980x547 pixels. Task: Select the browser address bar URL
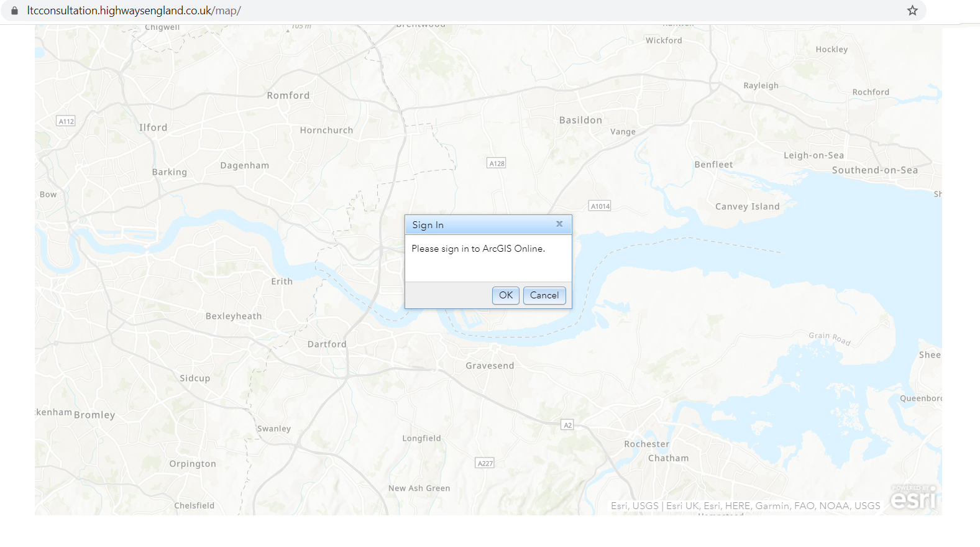134,11
